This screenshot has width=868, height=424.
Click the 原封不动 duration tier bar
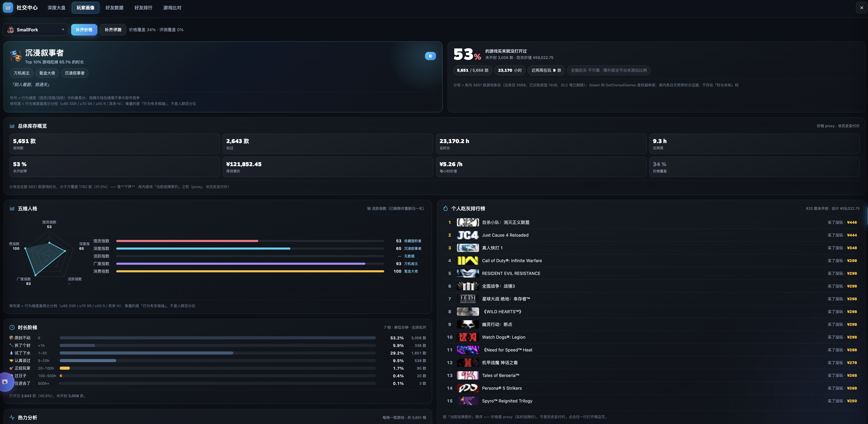tap(218, 338)
